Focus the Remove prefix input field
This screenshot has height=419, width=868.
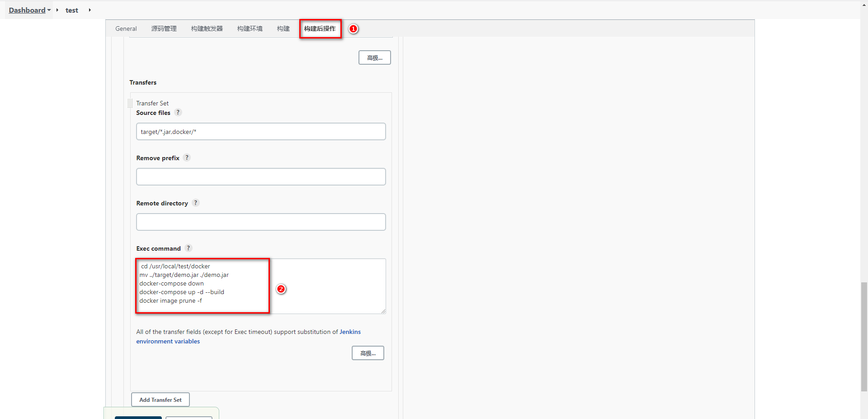(x=261, y=177)
